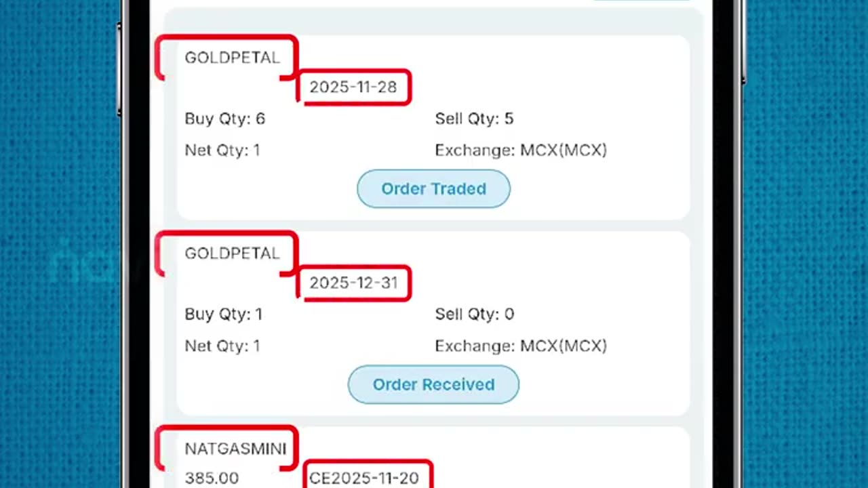Tap Net Qty above Order Traded button
Viewport: 868px width, 488px height.
coord(222,150)
